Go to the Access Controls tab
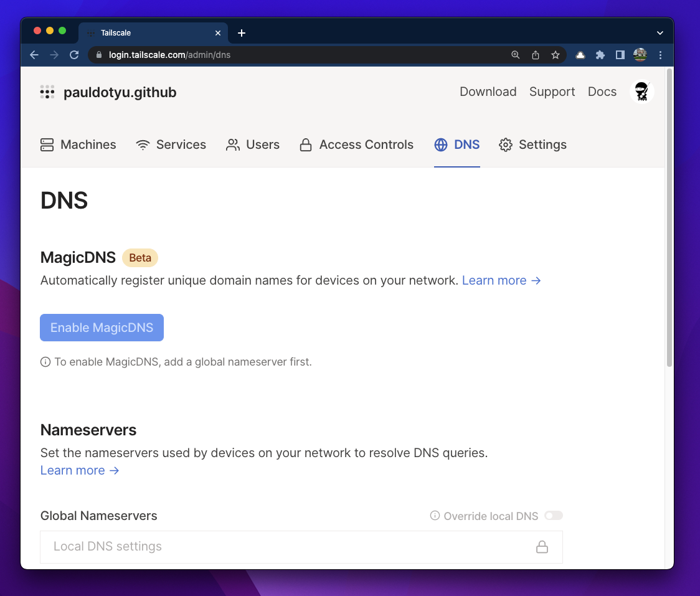This screenshot has height=596, width=700. tap(356, 144)
